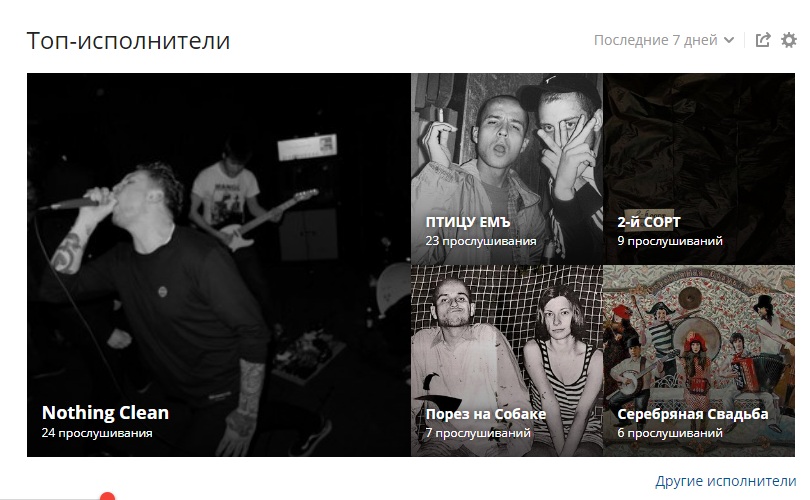
Task: Select the Порез на Собаке photo tile
Action: pos(507,361)
